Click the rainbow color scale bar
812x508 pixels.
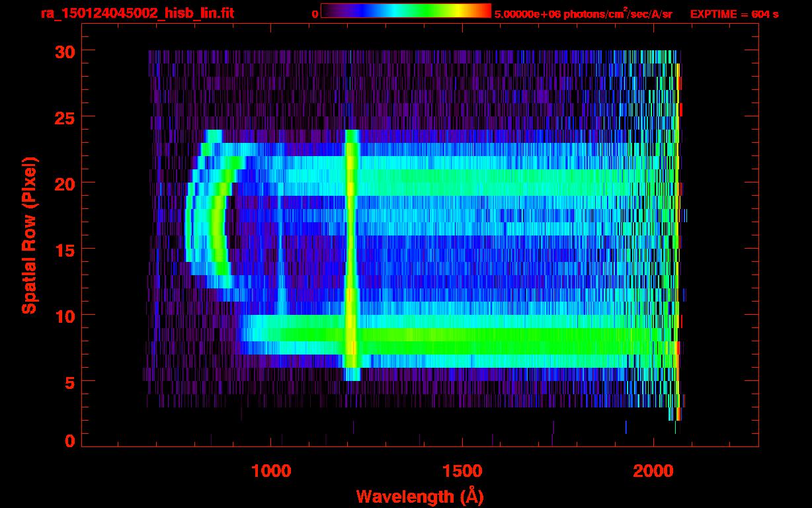pyautogui.click(x=406, y=11)
